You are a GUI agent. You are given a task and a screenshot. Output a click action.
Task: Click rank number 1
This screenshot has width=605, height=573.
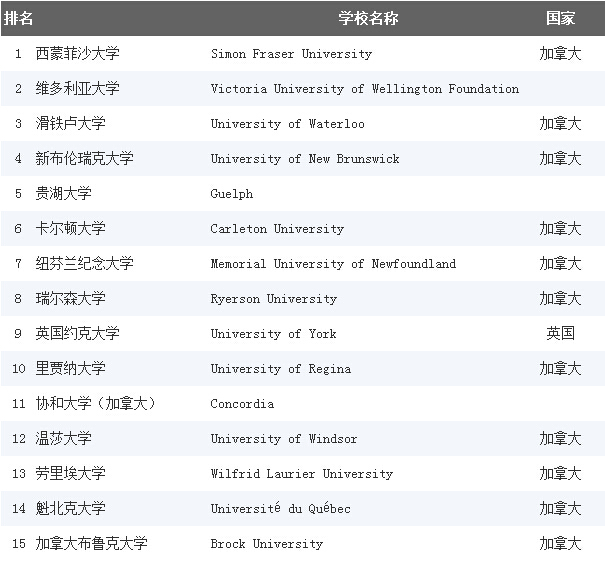[18, 54]
